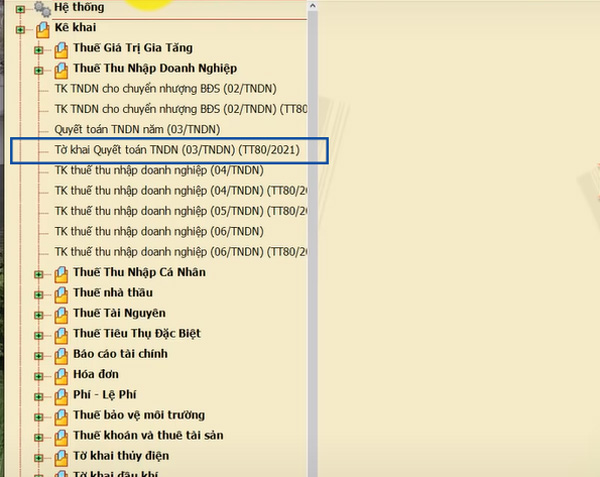Collapse the Kê khai tree node
The width and height of the screenshot is (600, 477).
click(x=21, y=29)
